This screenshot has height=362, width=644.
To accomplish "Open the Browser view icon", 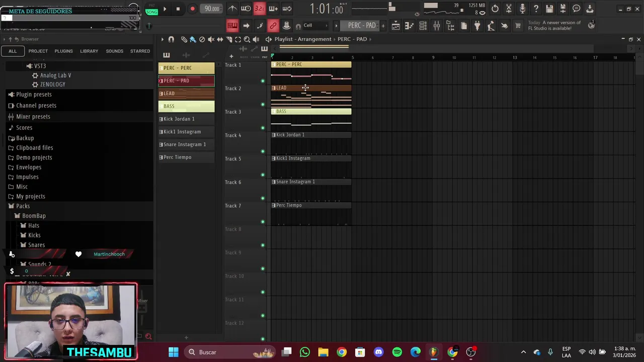I will click(x=450, y=26).
